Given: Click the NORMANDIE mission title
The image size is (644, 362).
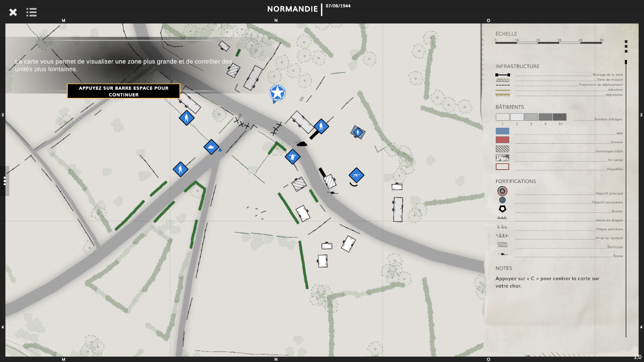Looking at the screenshot, I should point(292,9).
